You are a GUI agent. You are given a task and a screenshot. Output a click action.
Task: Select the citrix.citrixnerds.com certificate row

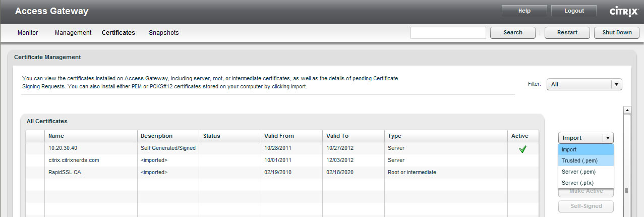point(282,160)
